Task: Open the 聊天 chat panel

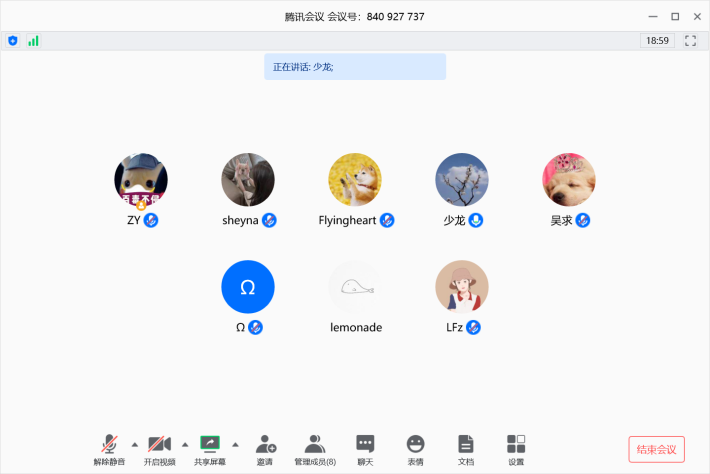Action: click(365, 447)
